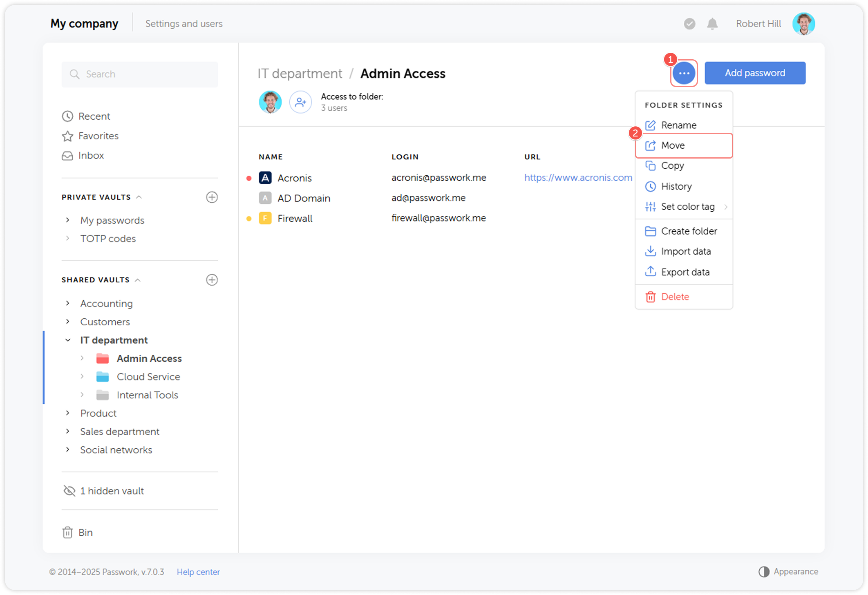
Task: Click the Acronis entry logo icon
Action: click(265, 178)
